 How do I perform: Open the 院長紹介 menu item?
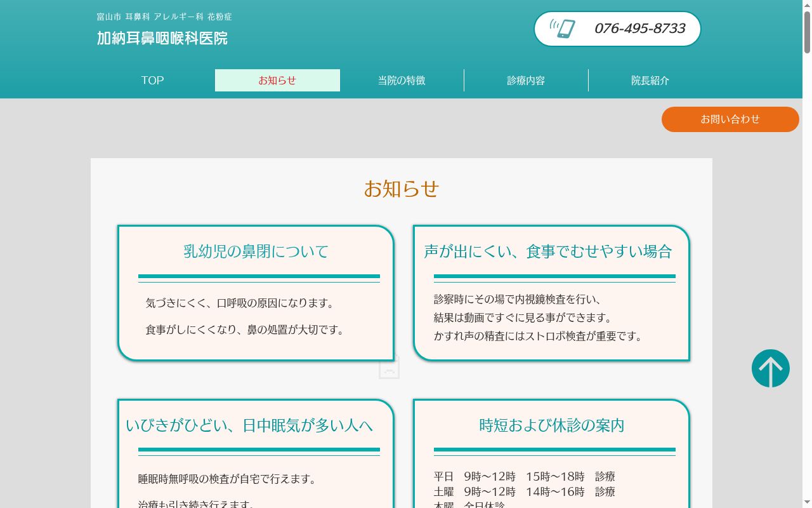click(650, 81)
